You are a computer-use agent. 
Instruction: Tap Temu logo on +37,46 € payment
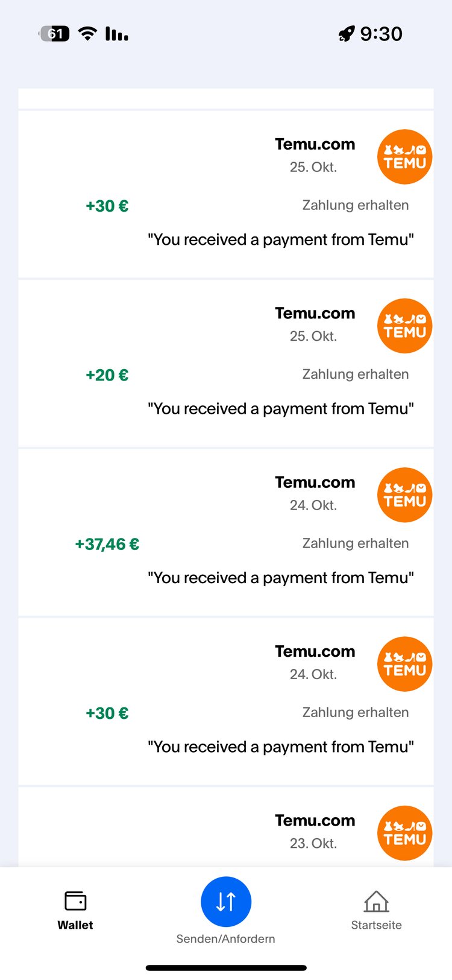404,495
